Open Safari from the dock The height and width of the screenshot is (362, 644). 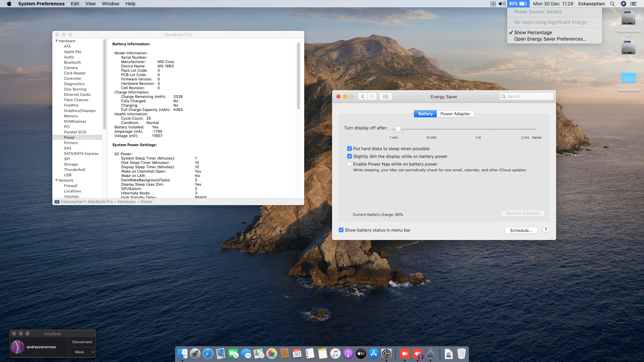208,354
